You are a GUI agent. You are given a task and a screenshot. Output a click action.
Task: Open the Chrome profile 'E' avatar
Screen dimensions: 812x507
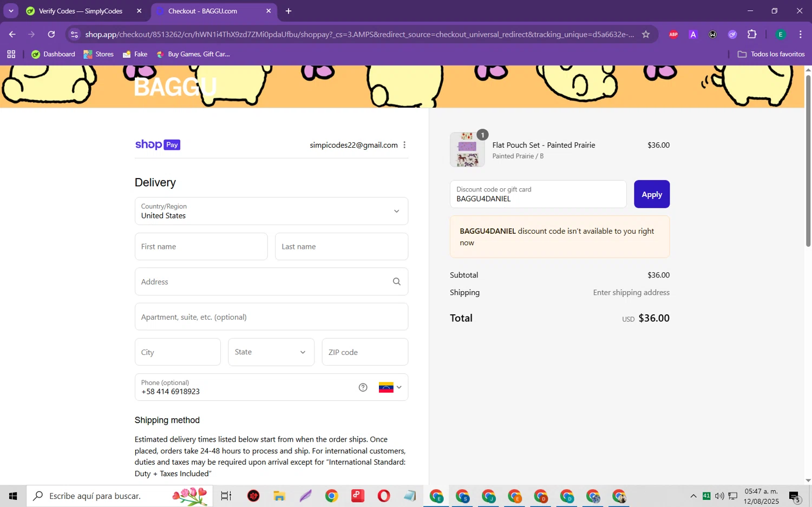(x=781, y=34)
